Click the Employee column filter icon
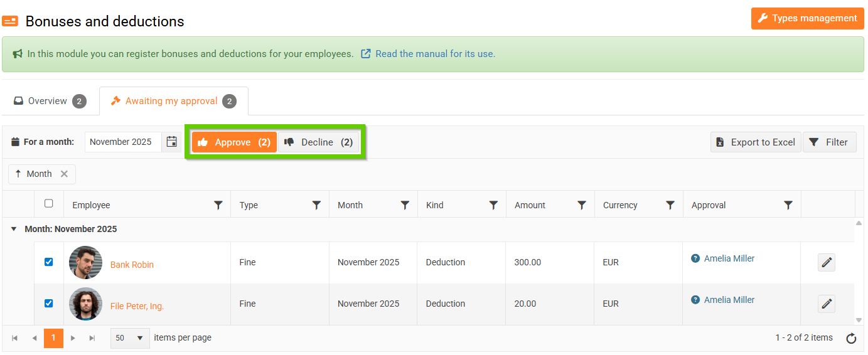The height and width of the screenshot is (355, 868). coord(218,205)
